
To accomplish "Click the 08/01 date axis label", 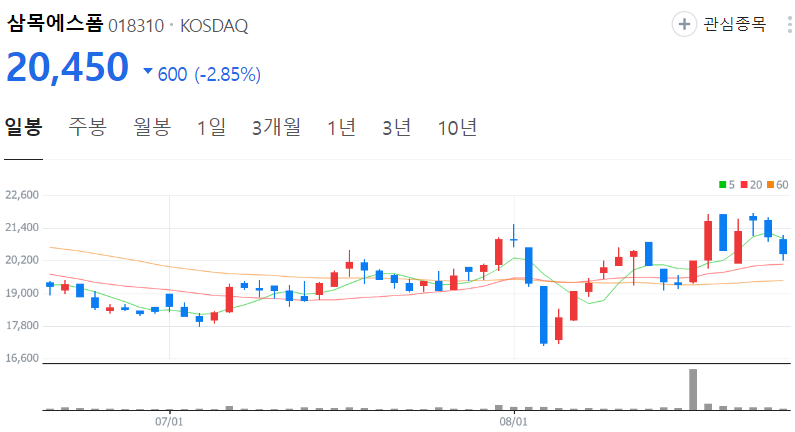I will [x=514, y=421].
